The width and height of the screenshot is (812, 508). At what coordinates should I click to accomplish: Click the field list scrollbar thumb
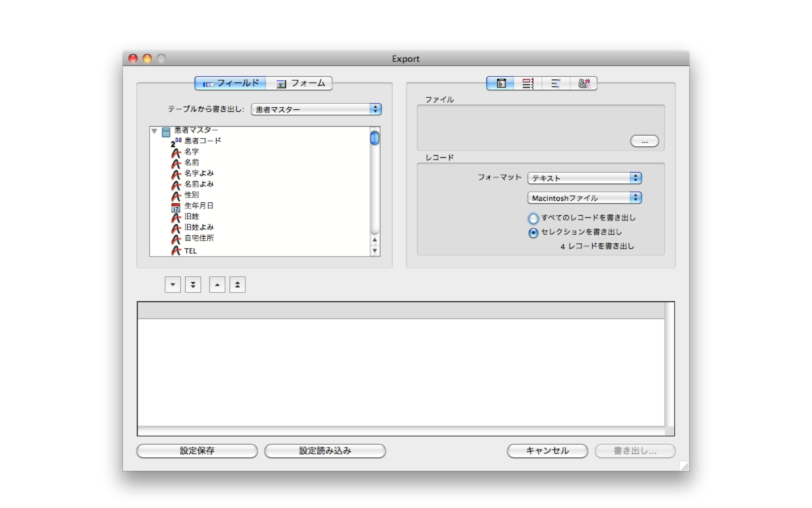coord(375,138)
